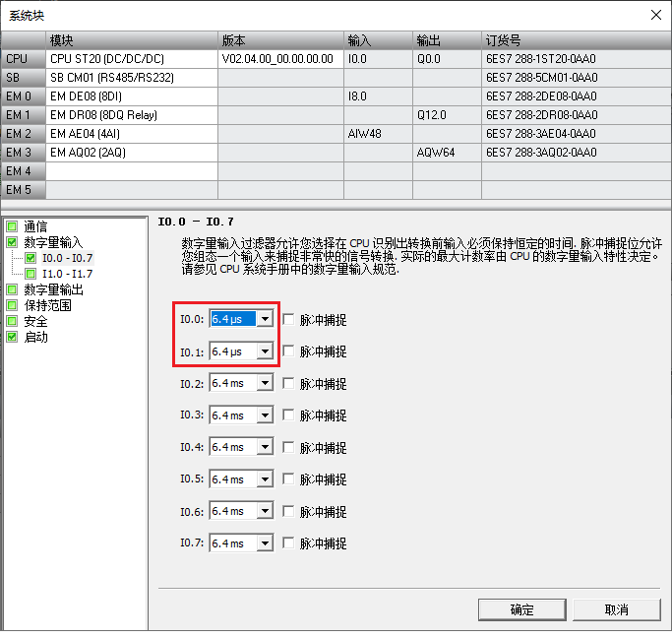672x638 pixels.
Task: Enable 脉冲捕捉 checkbox for I0.3
Action: point(288,415)
